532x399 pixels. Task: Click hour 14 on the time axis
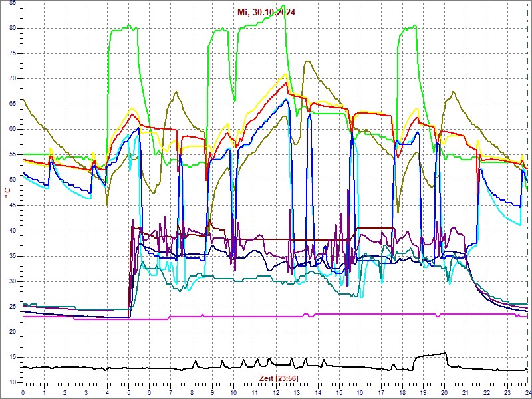tap(317, 392)
